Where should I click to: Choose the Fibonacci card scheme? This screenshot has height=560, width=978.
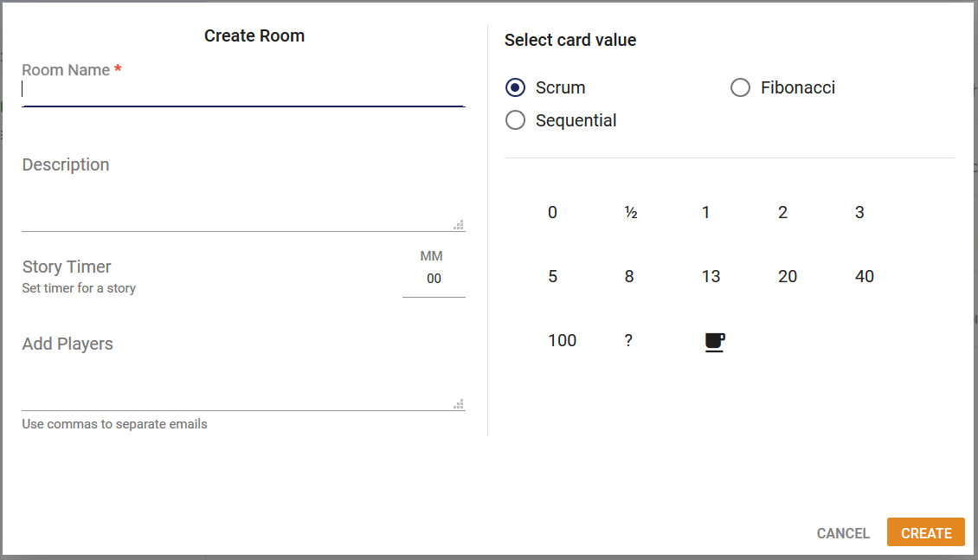point(740,87)
